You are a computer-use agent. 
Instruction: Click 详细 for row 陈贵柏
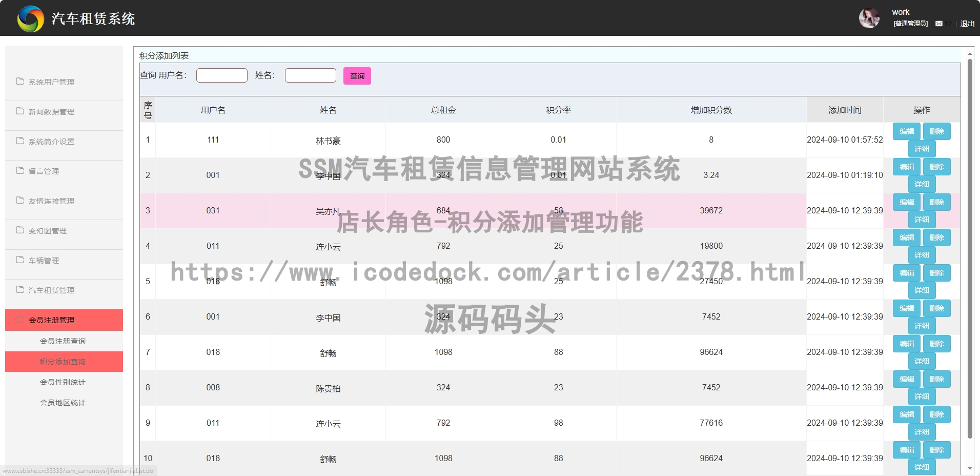click(922, 396)
